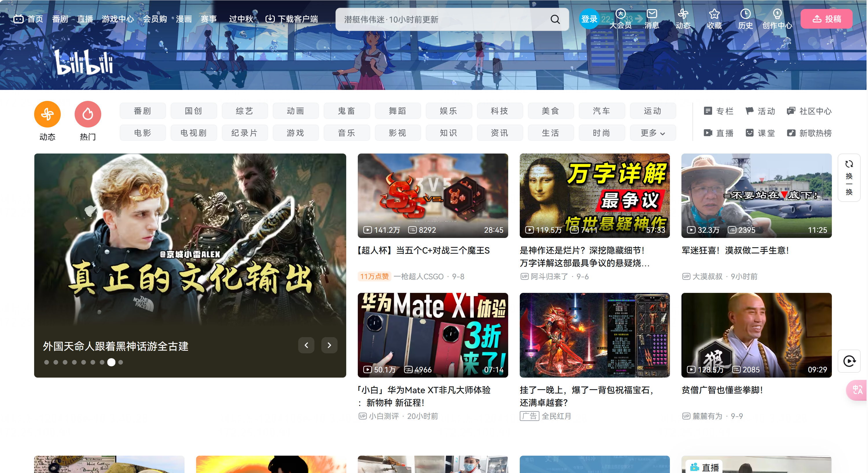Open the 收藏 favorites star icon
The image size is (868, 473).
[714, 14]
